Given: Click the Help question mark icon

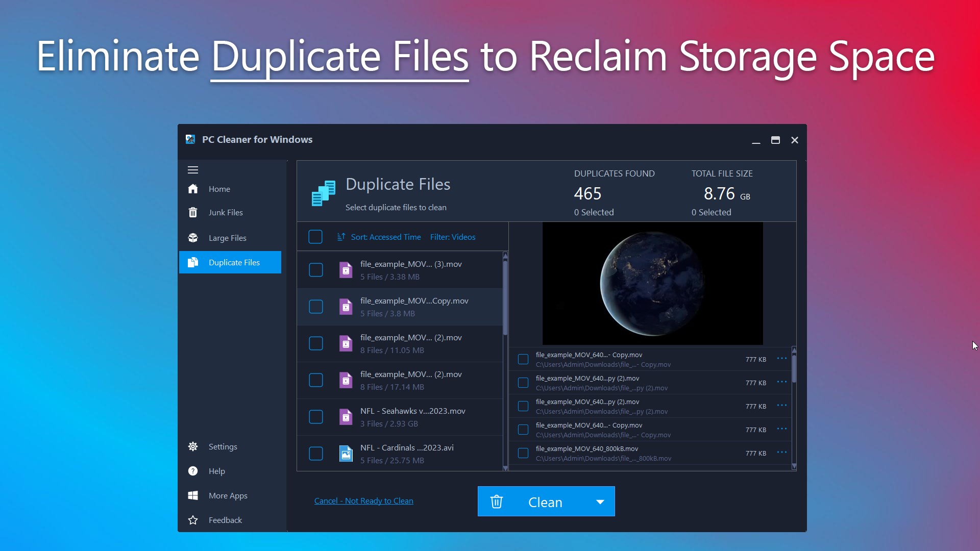Looking at the screenshot, I should pos(193,471).
